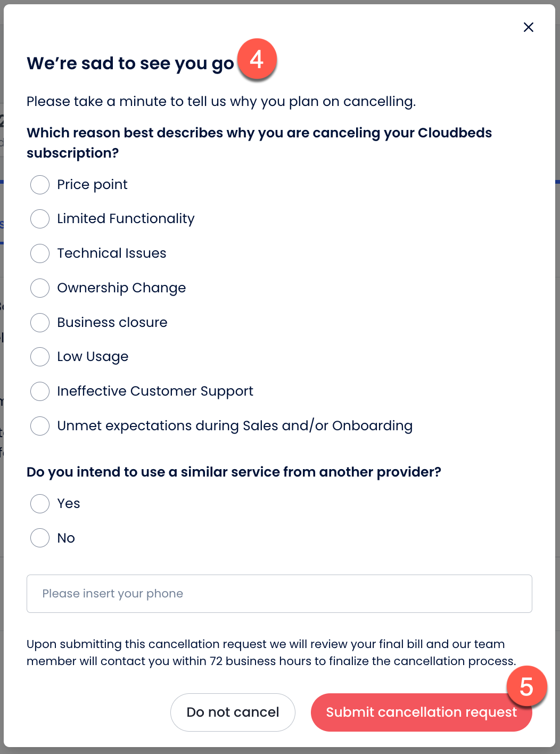The image size is (560, 754).
Task: Pick Business closure as your reason
Action: coord(40,323)
